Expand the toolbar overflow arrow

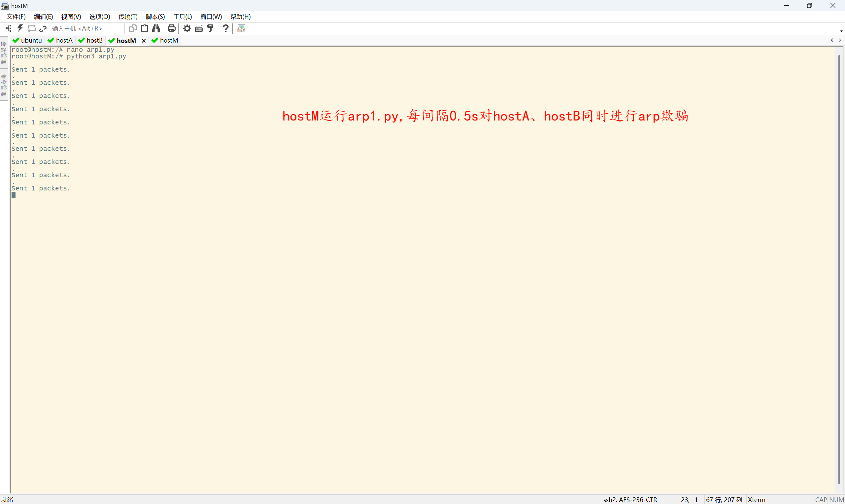[841, 31]
